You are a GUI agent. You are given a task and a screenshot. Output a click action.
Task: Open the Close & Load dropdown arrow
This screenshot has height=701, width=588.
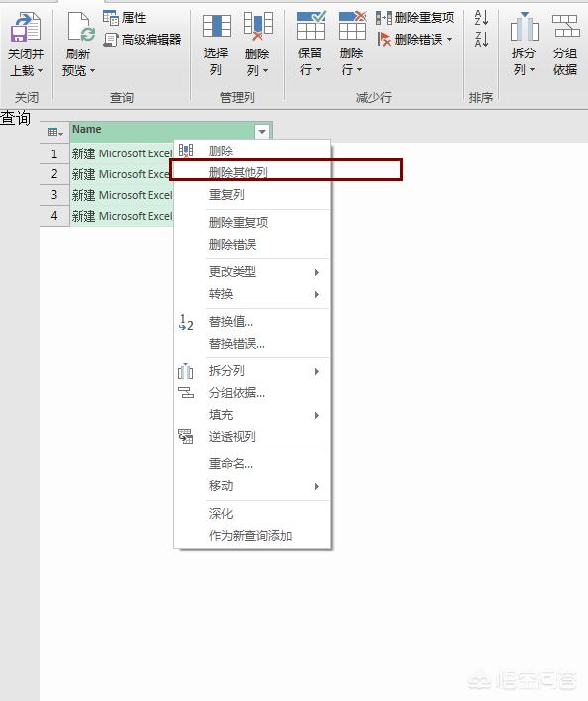[40, 70]
